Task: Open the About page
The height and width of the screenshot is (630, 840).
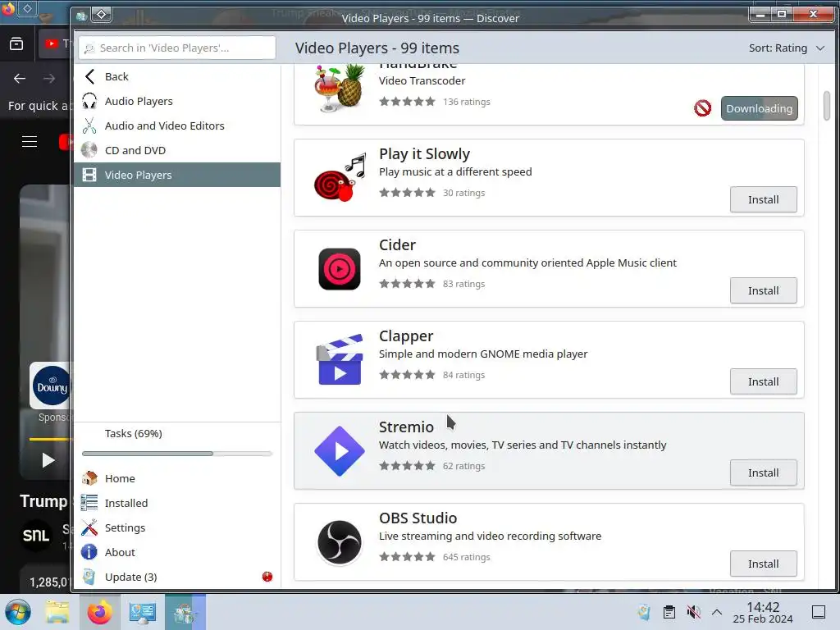Action: (177, 552)
